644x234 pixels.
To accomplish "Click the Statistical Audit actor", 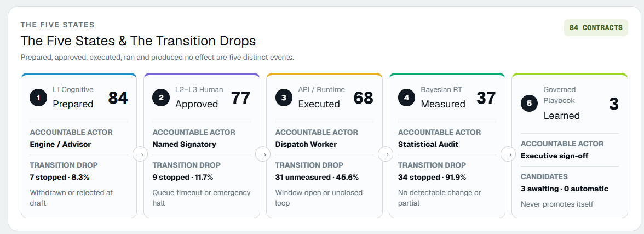I will tap(428, 144).
